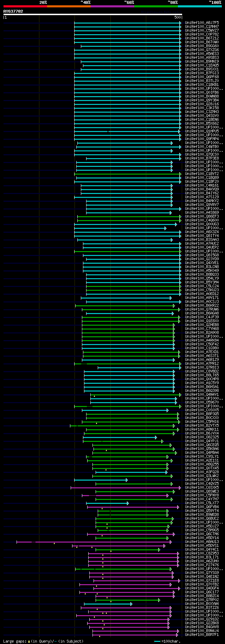Viewport: 225px width, 644px height.
Task: Open hit UniRef100_Q7XZG6
Action: coord(202,50)
